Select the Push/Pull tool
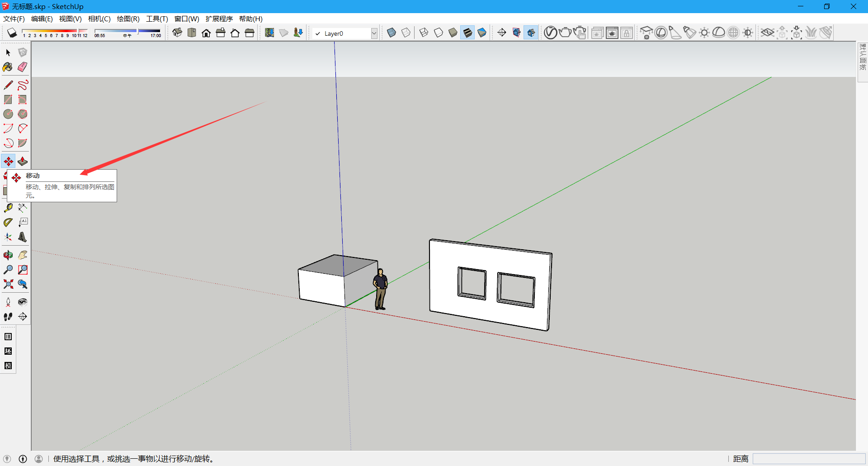The height and width of the screenshot is (466, 868). pos(23,162)
